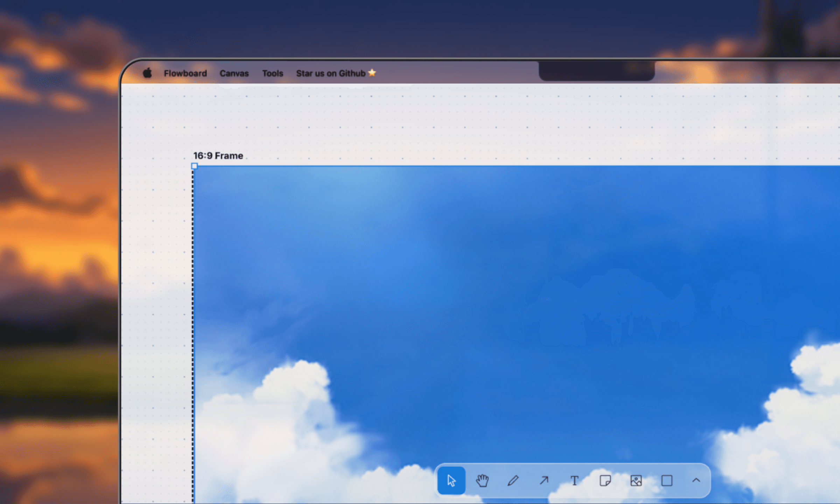Open the Canvas menu
Image resolution: width=840 pixels, height=504 pixels.
[234, 73]
